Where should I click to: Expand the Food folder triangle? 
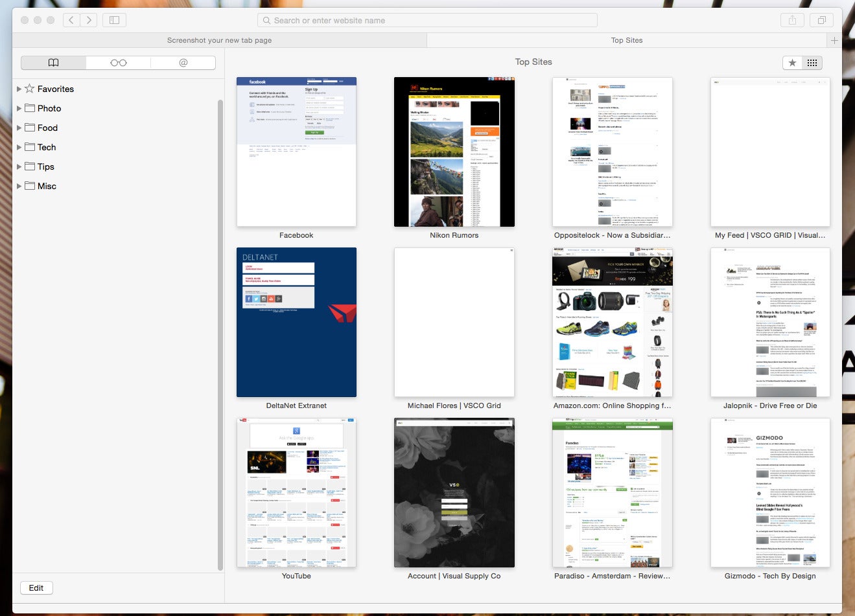click(x=19, y=128)
